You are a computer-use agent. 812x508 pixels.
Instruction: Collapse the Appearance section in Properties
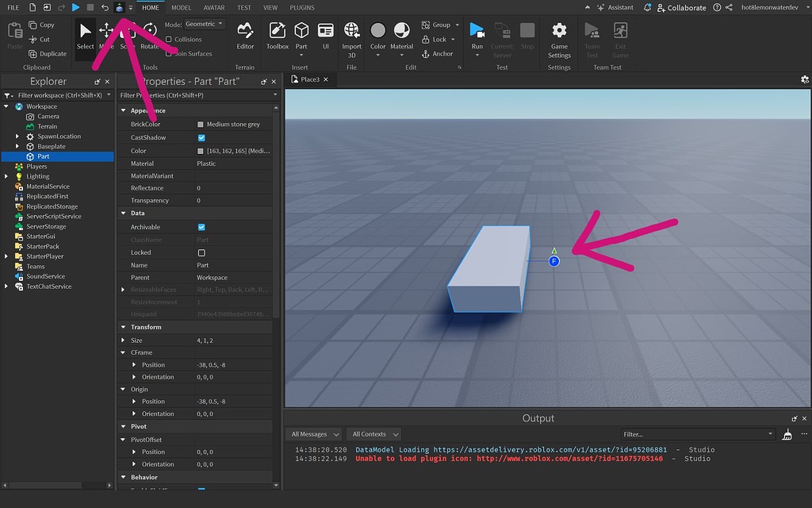tap(124, 110)
